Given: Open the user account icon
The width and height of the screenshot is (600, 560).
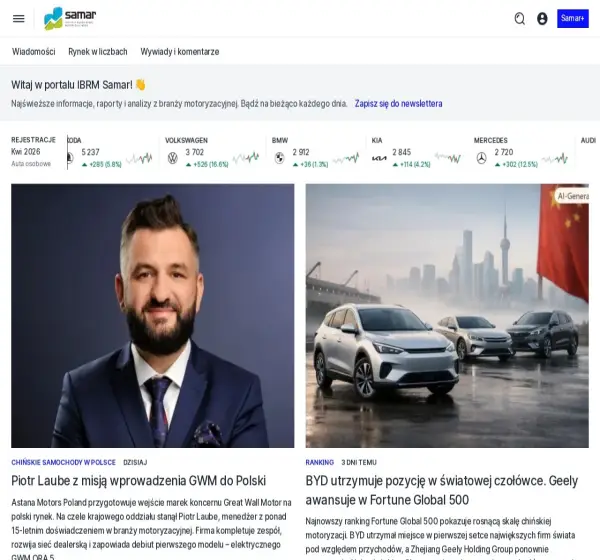Looking at the screenshot, I should point(542,18).
